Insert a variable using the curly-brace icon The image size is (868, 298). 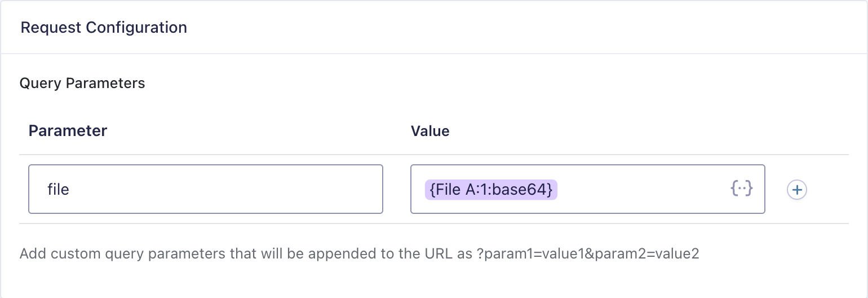(742, 190)
